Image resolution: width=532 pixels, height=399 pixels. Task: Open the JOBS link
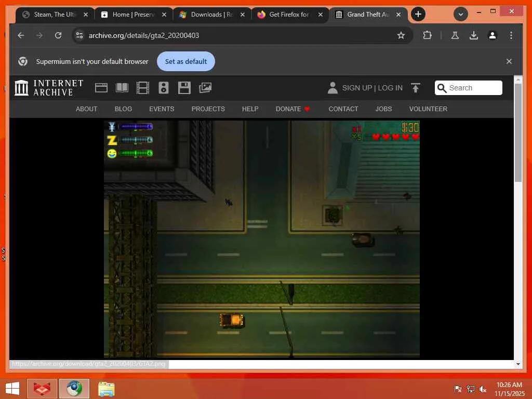[x=383, y=109]
